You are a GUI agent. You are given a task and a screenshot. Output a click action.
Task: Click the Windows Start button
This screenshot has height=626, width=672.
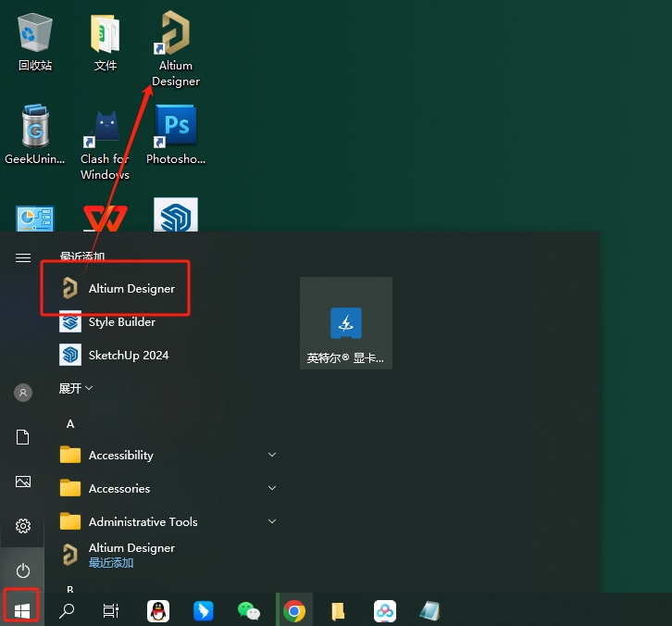tap(22, 610)
